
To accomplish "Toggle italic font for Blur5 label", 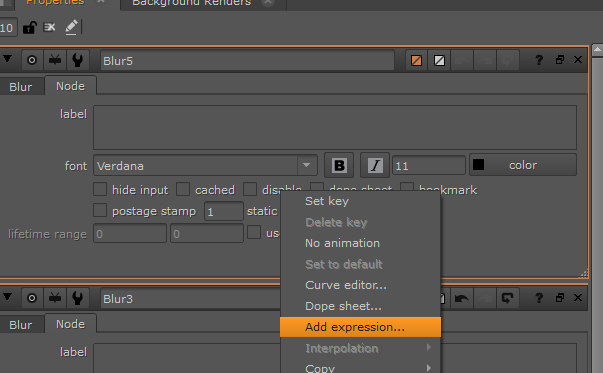I will 375,165.
